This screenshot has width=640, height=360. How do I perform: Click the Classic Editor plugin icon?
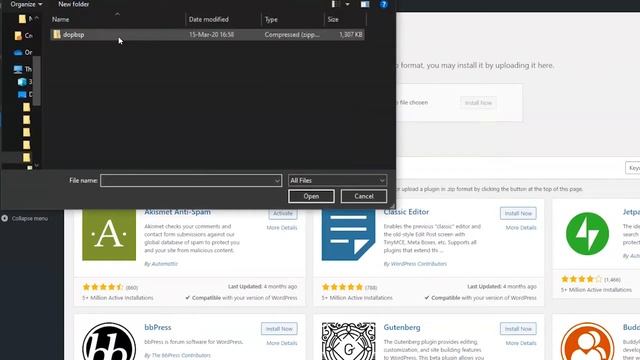pyautogui.click(x=348, y=235)
